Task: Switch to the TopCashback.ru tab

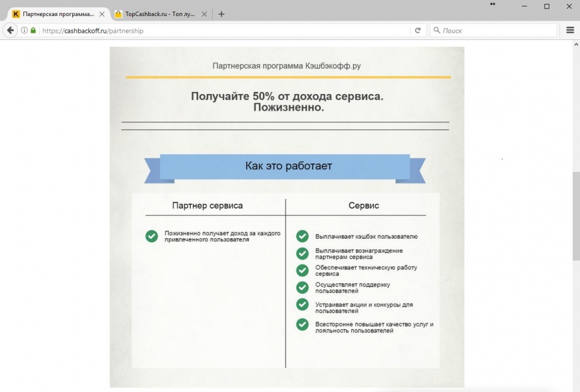Action: [160, 14]
